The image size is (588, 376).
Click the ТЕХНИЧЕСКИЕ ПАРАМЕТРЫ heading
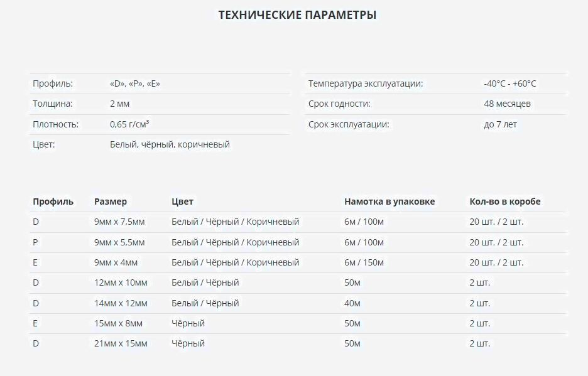tap(297, 15)
